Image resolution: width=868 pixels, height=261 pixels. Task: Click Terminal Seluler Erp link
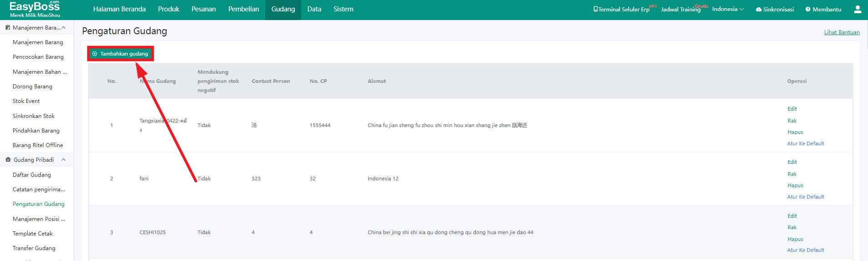[624, 10]
